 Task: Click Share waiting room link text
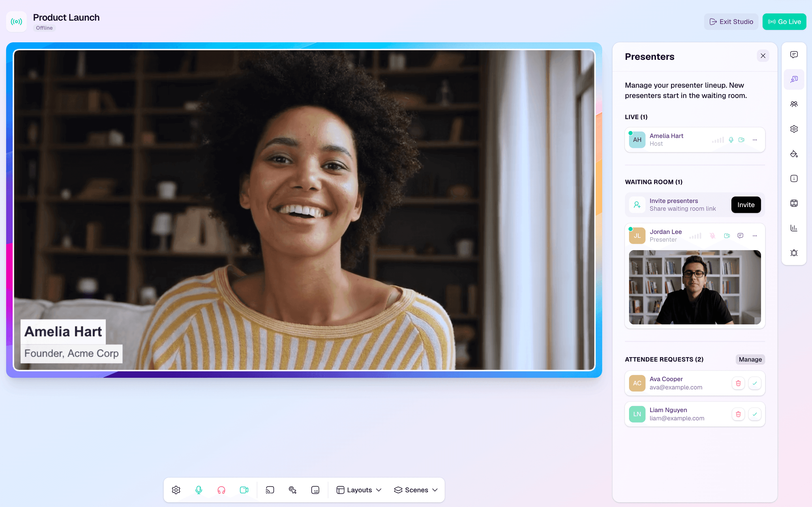click(682, 209)
